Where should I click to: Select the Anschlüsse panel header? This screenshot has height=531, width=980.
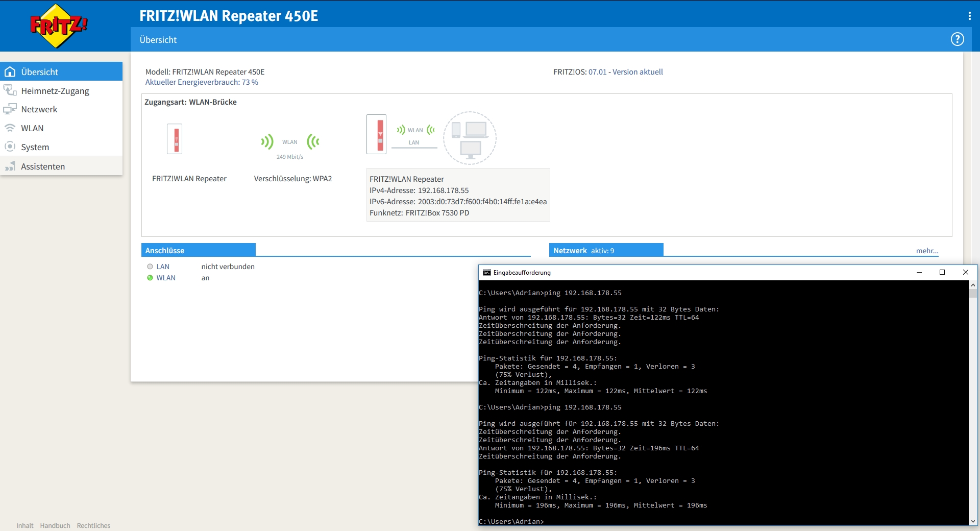point(165,250)
